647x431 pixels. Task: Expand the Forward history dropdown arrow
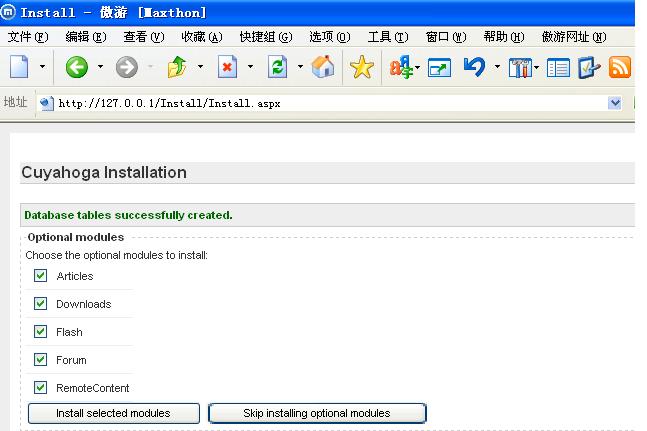[151, 66]
